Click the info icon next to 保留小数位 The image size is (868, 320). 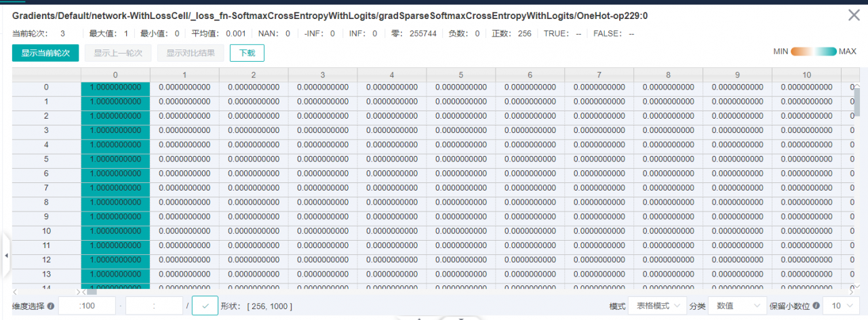(816, 306)
